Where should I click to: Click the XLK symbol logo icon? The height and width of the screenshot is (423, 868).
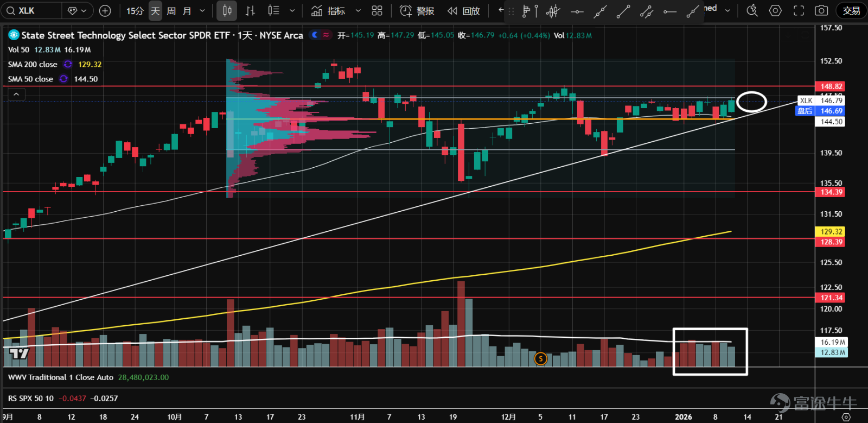click(14, 35)
